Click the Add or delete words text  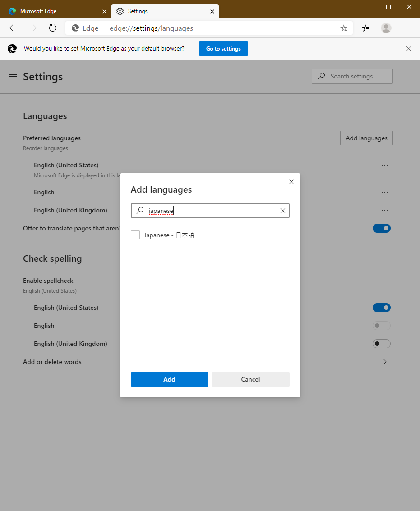coord(52,362)
